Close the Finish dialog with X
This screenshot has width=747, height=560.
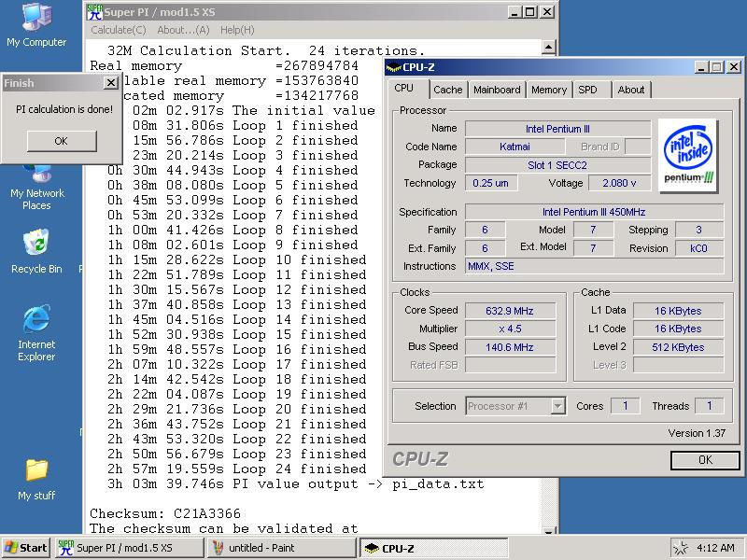click(110, 83)
